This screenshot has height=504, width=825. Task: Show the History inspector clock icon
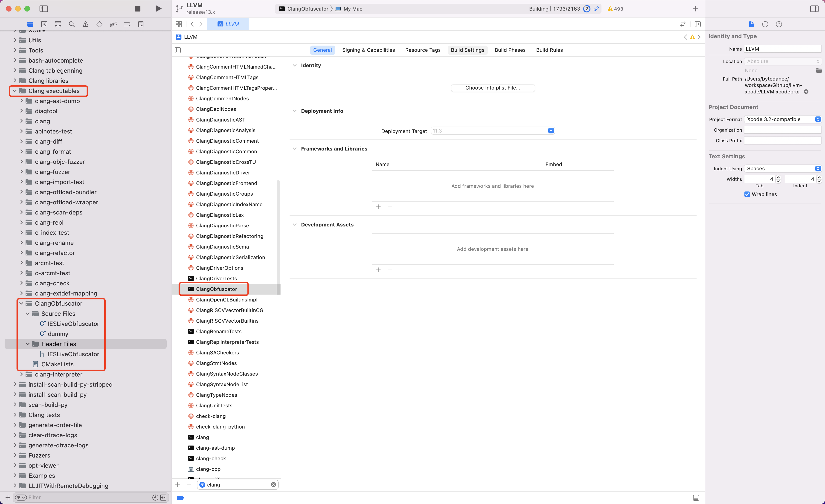click(x=765, y=24)
